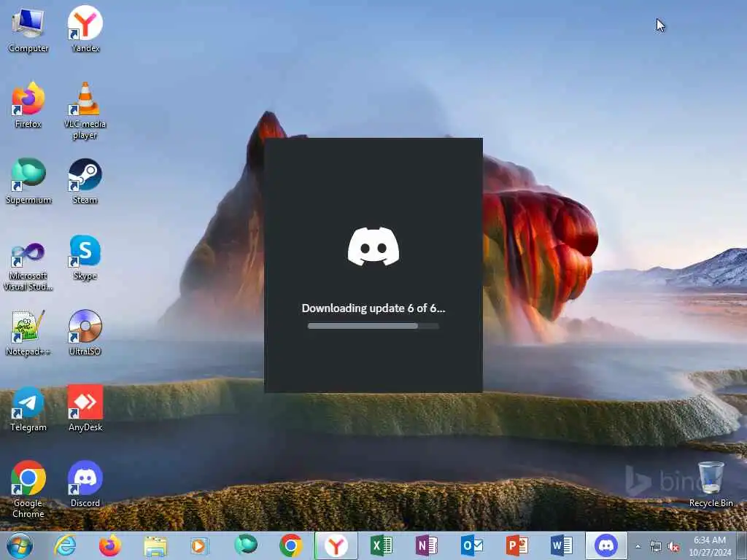Open Outlook from the taskbar
The image size is (747, 560).
coord(472,545)
